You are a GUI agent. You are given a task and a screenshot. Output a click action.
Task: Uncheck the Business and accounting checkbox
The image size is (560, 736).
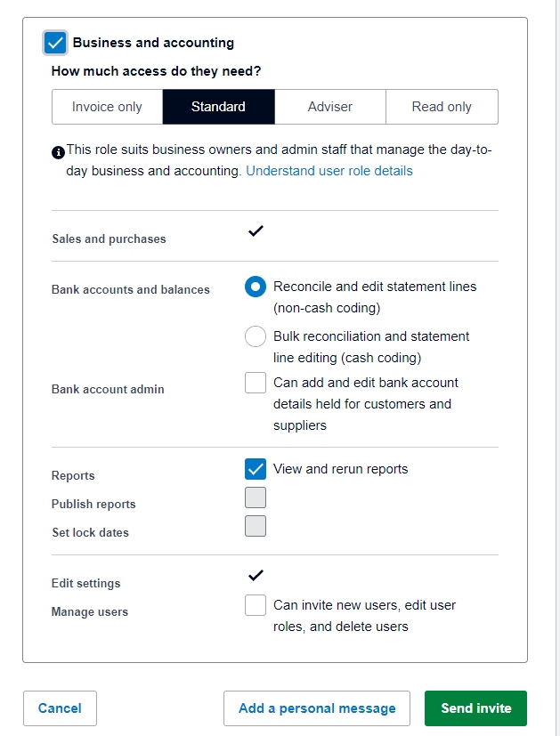coord(55,43)
